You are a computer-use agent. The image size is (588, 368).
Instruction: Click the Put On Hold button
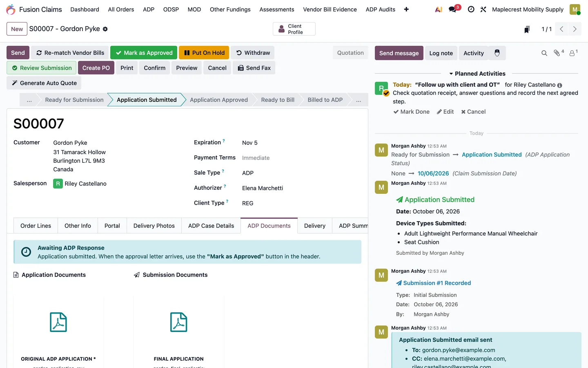click(x=204, y=53)
